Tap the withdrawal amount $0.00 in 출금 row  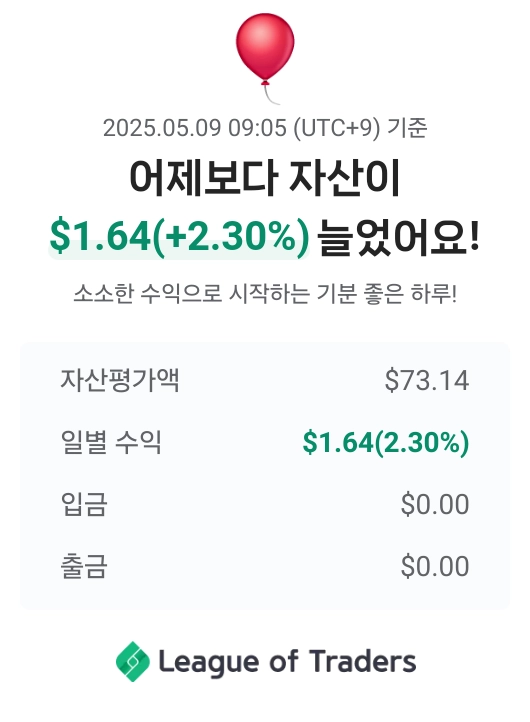click(435, 566)
